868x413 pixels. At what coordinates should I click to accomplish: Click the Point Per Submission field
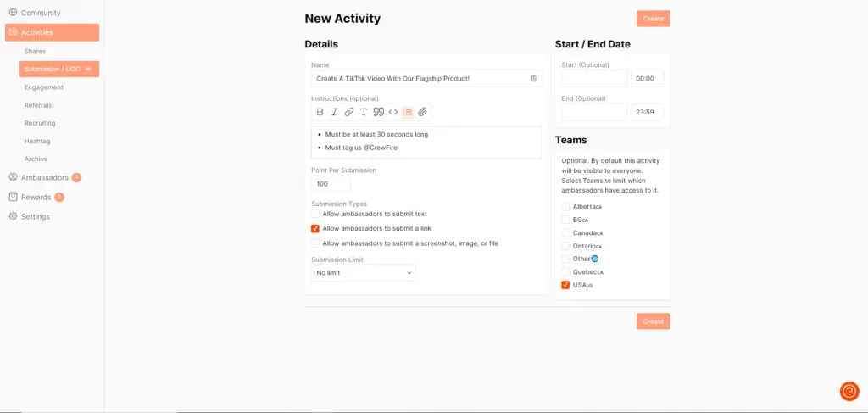331,184
